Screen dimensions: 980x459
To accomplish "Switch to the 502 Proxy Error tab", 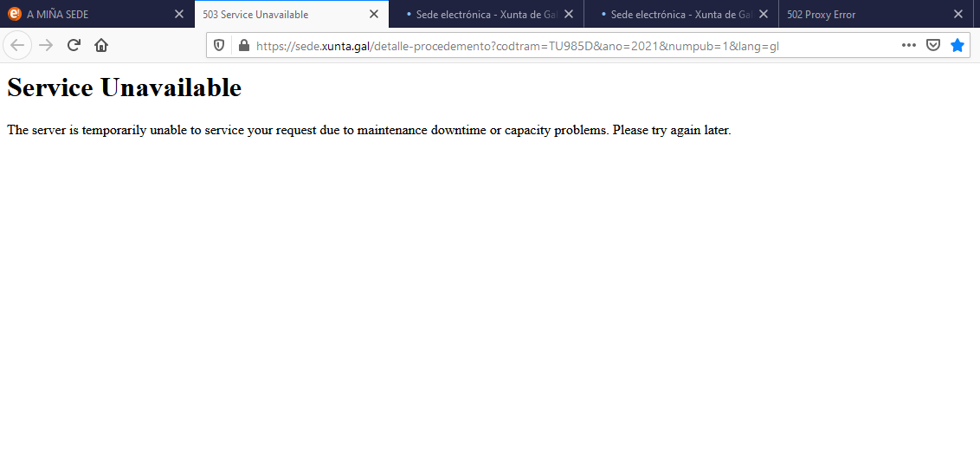I will (857, 15).
